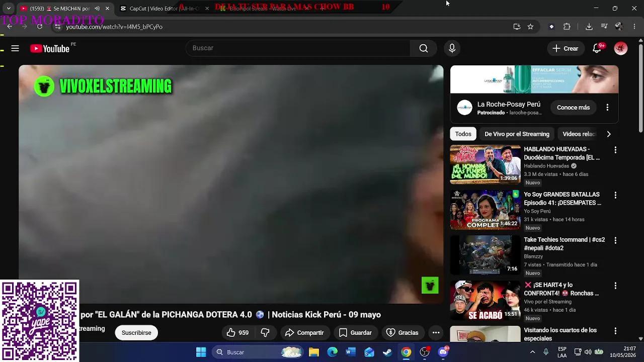Open the browser extensions puzzle icon
Image resolution: width=644 pixels, height=362 pixels.
[x=567, y=27]
